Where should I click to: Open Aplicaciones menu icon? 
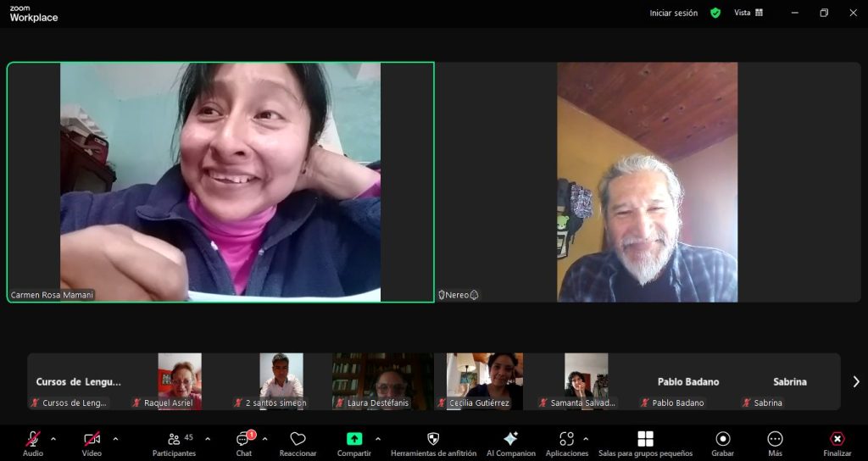pyautogui.click(x=566, y=439)
